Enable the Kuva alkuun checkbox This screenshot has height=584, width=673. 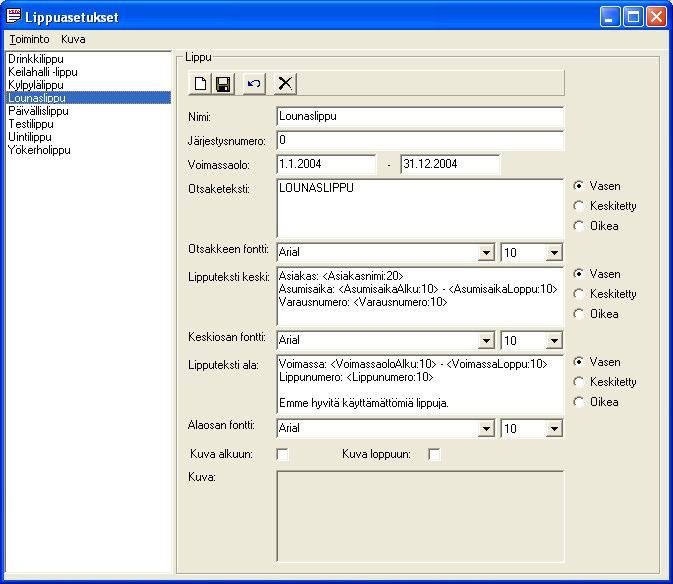tap(282, 454)
